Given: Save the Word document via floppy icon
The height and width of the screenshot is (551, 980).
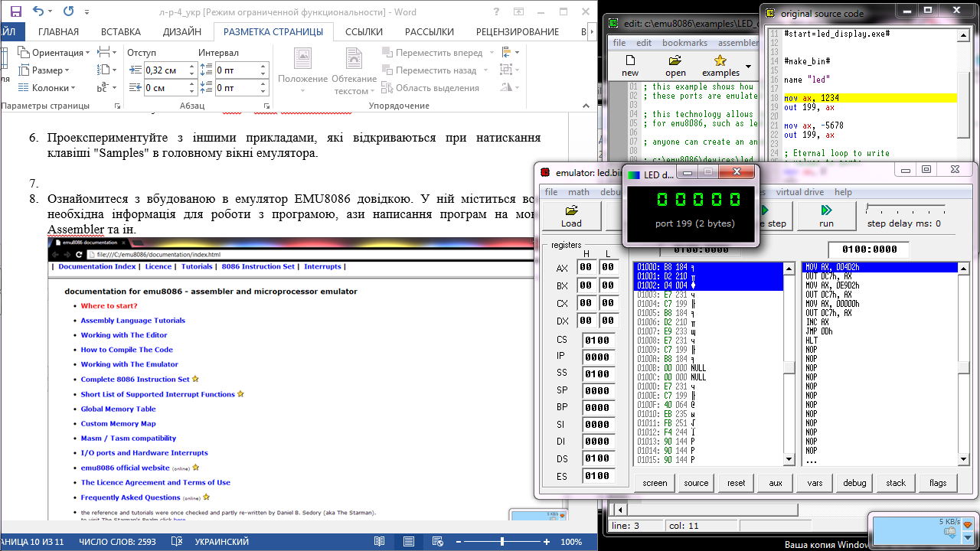Looking at the screenshot, I should coord(16,12).
